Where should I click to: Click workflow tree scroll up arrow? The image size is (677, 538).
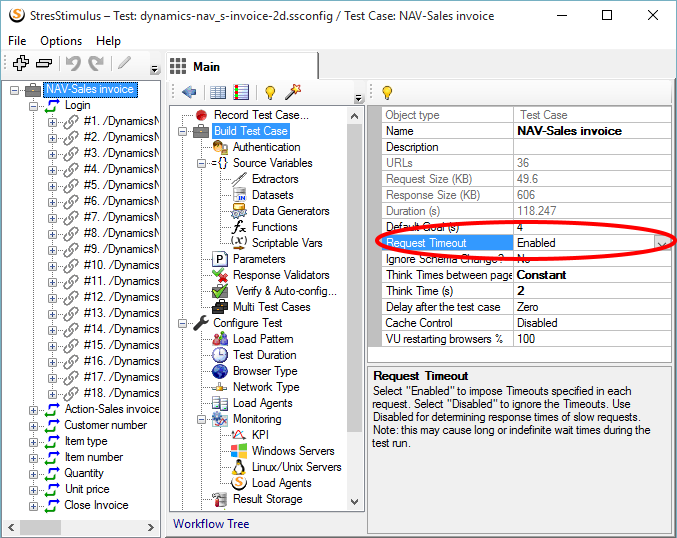click(354, 116)
